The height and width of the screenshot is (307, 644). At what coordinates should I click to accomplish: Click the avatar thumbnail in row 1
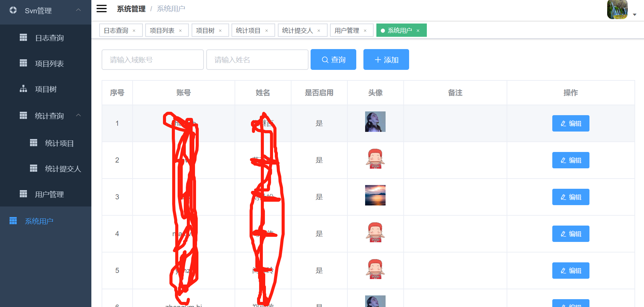pyautogui.click(x=375, y=122)
